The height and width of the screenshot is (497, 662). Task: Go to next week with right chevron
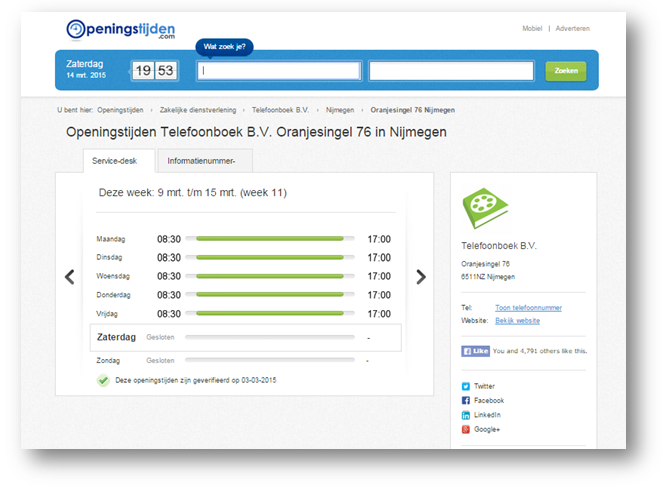tap(421, 277)
